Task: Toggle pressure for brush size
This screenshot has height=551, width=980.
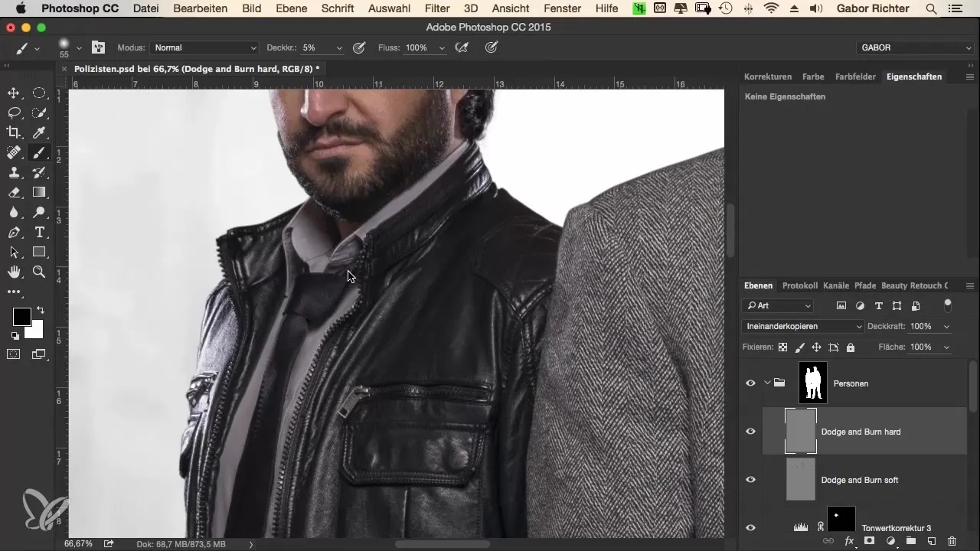Action: (x=492, y=47)
